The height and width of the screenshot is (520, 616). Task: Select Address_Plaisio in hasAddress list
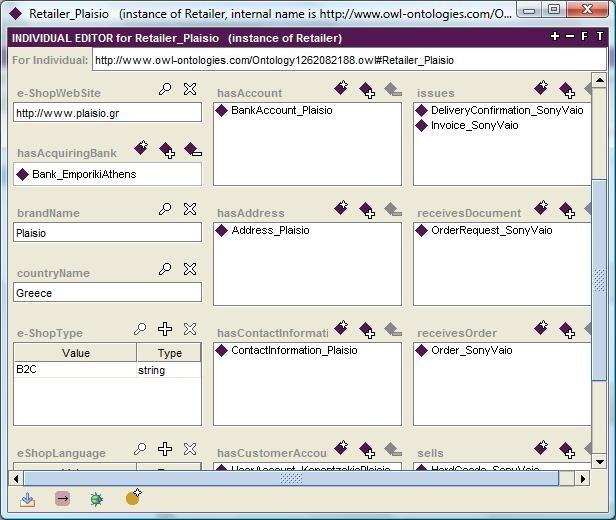(x=263, y=230)
